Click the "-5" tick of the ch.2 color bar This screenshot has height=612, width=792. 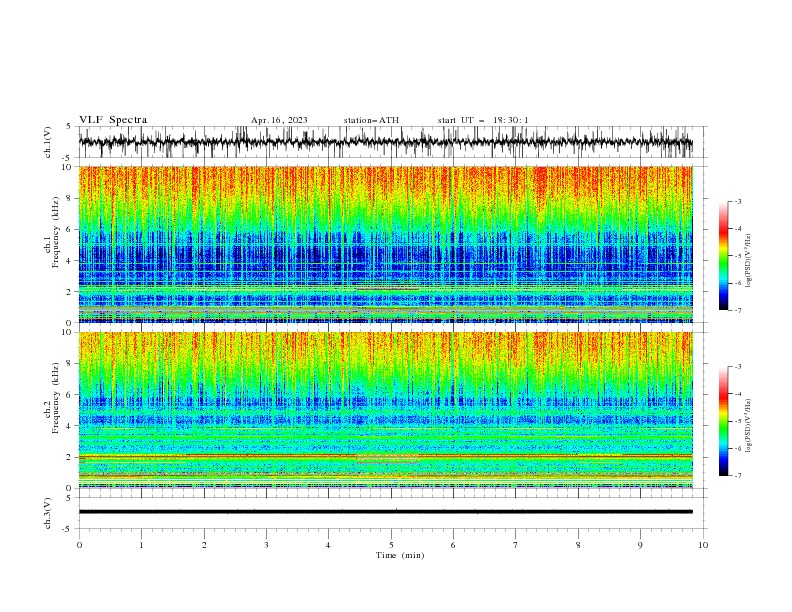737,421
